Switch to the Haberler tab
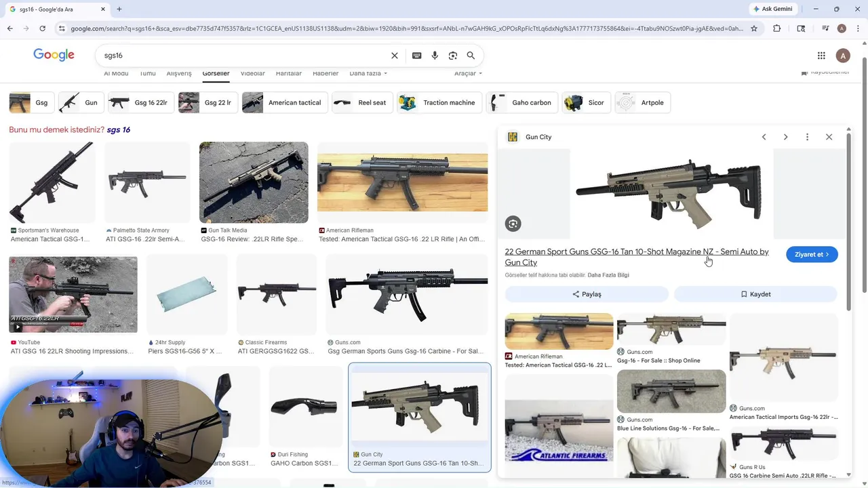Image resolution: width=868 pixels, height=488 pixels. coord(325,73)
